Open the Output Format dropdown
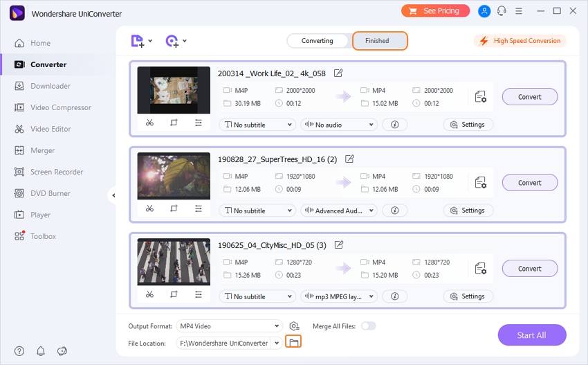 (x=230, y=326)
